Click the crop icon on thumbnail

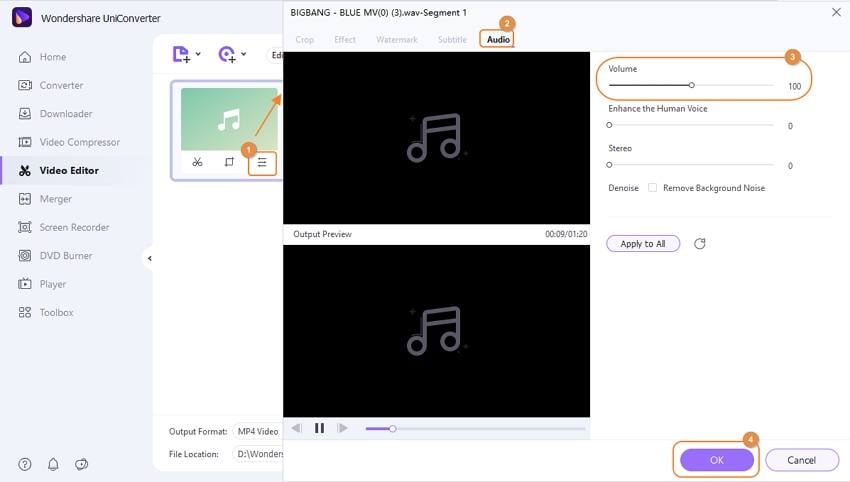[229, 162]
